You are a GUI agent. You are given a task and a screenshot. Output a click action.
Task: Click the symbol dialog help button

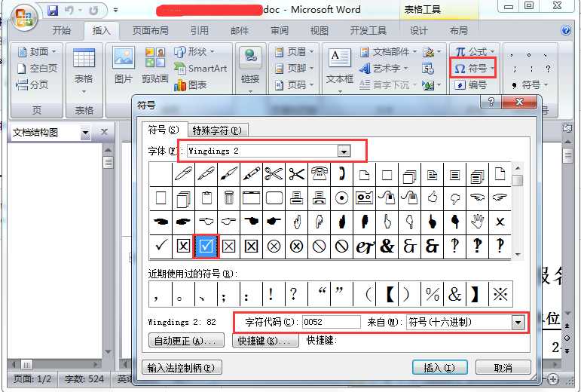coord(491,102)
